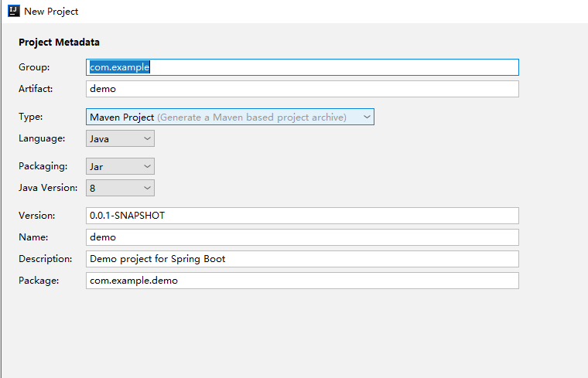Screen dimensions: 588x378
Task: Click the Version field with 0.0.1-SNAPSHOT
Action: click(x=303, y=216)
